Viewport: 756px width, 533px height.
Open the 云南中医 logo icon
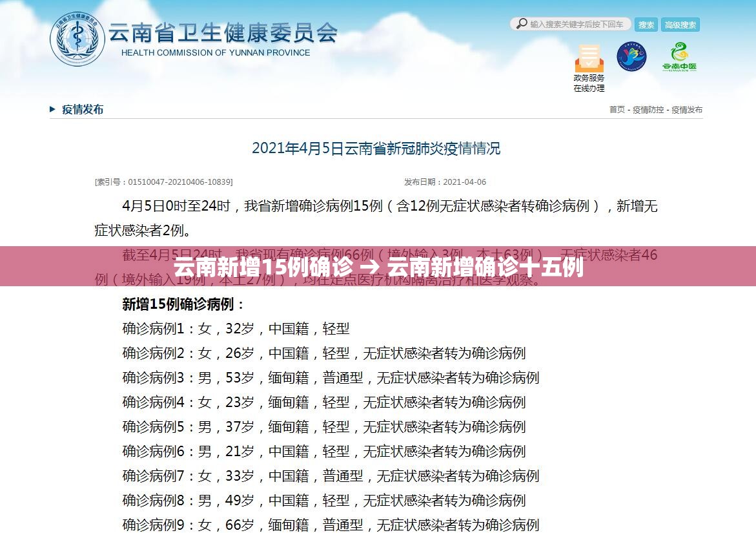coord(679,57)
